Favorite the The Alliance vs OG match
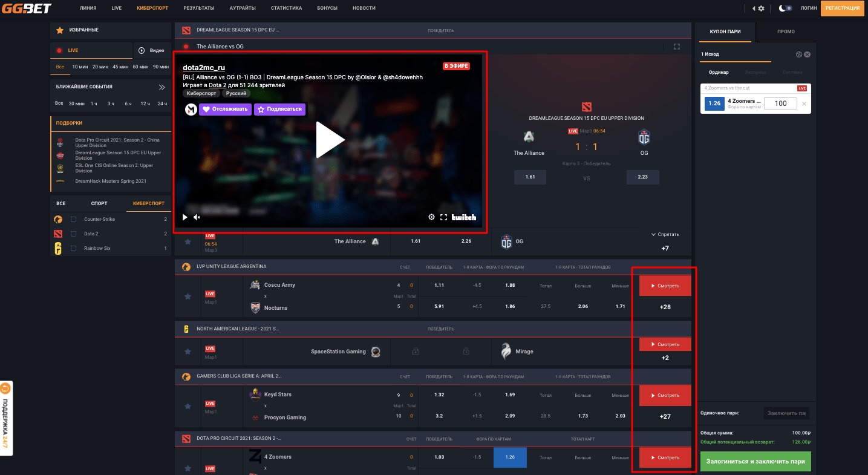 tap(188, 241)
